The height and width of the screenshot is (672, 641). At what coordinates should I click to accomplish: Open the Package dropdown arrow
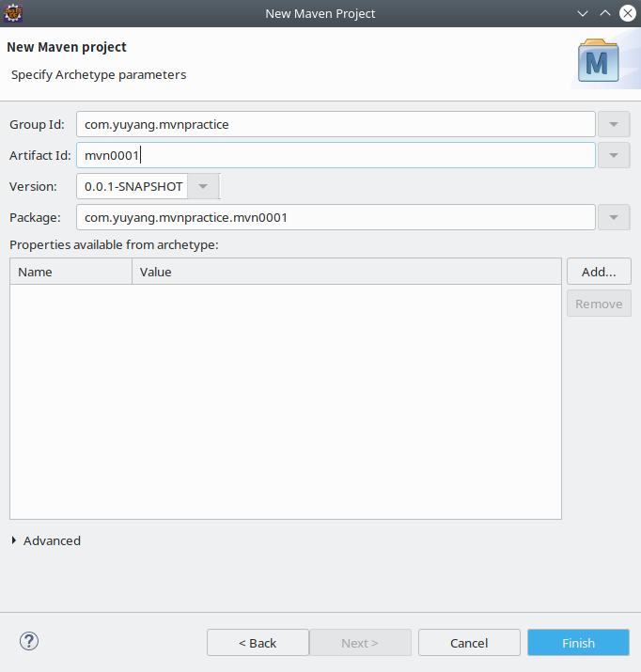tap(614, 217)
